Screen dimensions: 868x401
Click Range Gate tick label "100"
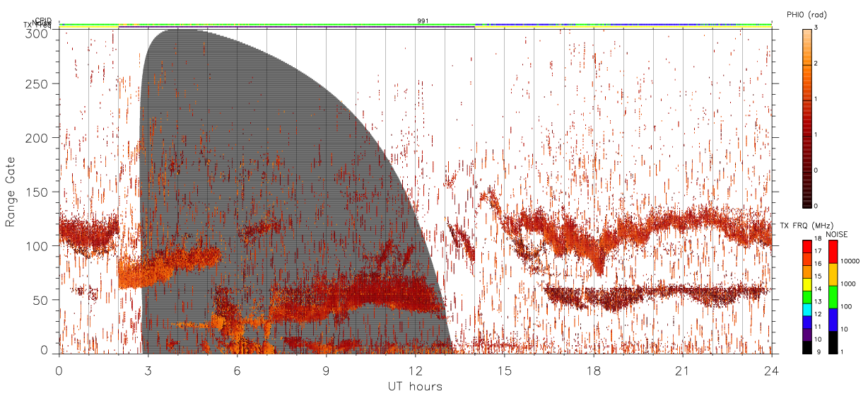click(x=38, y=246)
